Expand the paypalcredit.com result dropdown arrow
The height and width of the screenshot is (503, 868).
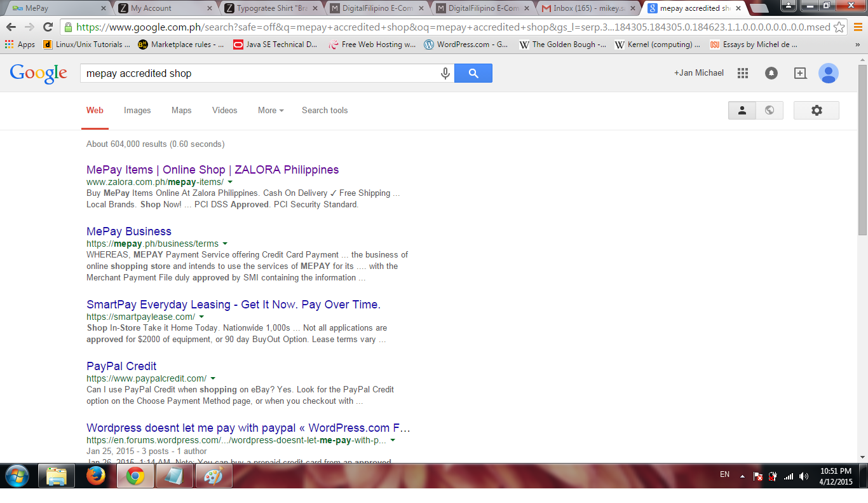(x=213, y=378)
